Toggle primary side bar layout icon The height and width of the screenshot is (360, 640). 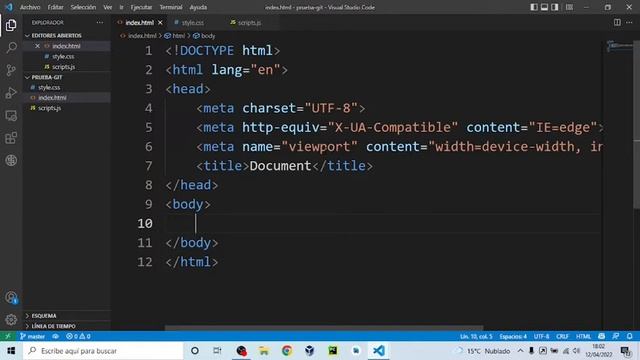[x=534, y=7]
